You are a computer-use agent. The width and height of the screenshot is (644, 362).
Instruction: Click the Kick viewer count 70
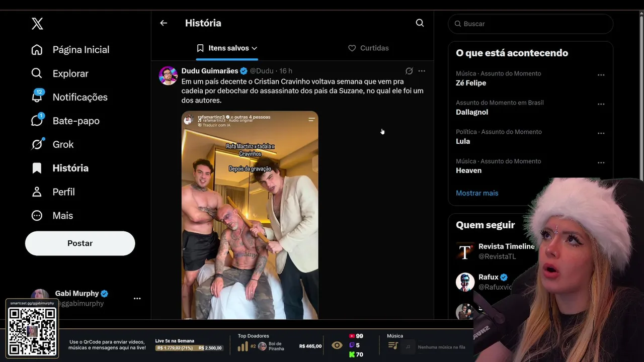[356, 354]
